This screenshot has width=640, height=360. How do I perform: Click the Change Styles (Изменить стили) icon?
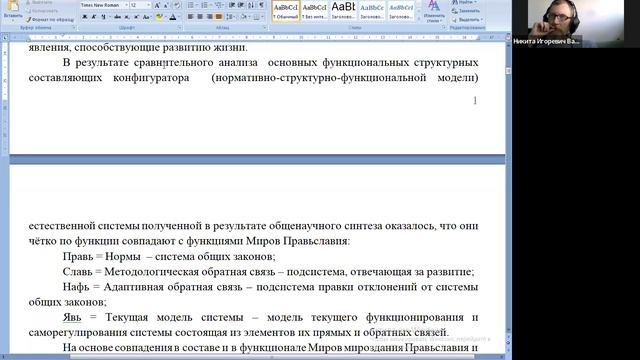tap(434, 11)
